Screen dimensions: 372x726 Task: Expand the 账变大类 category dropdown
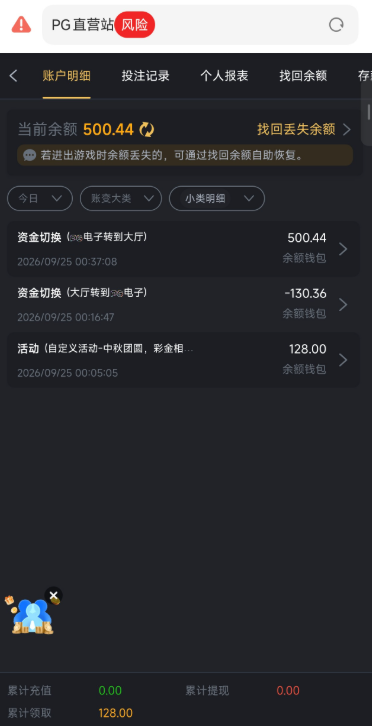click(x=121, y=199)
